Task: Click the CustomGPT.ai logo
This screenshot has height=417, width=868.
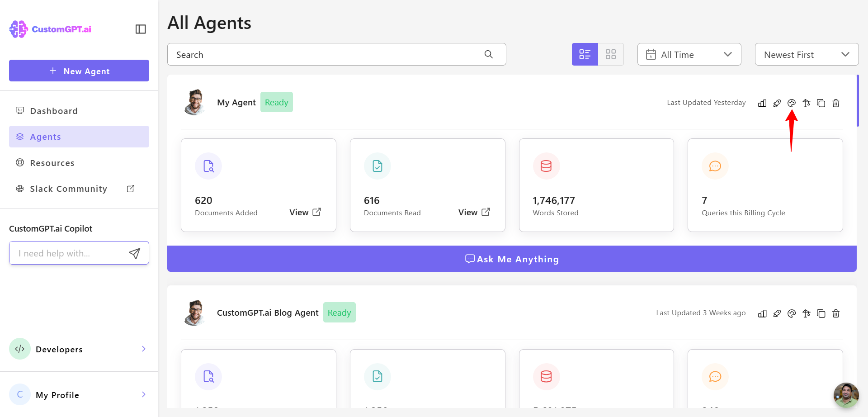Action: click(x=50, y=29)
